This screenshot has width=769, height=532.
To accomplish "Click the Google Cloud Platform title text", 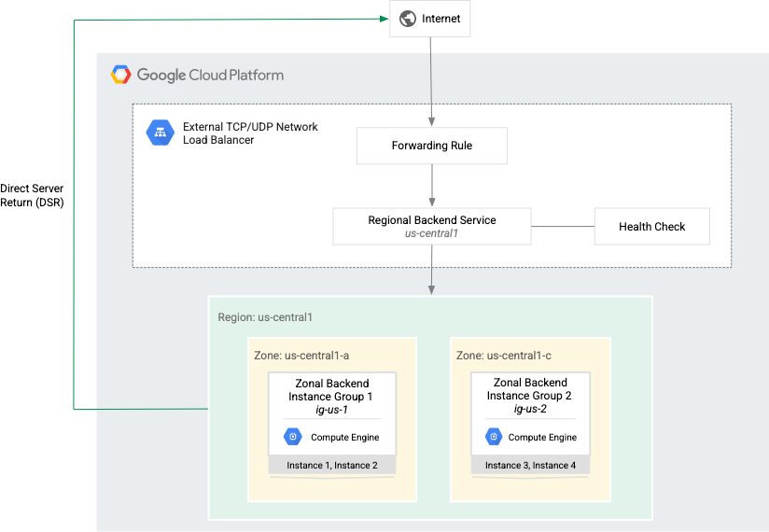I will coord(210,75).
